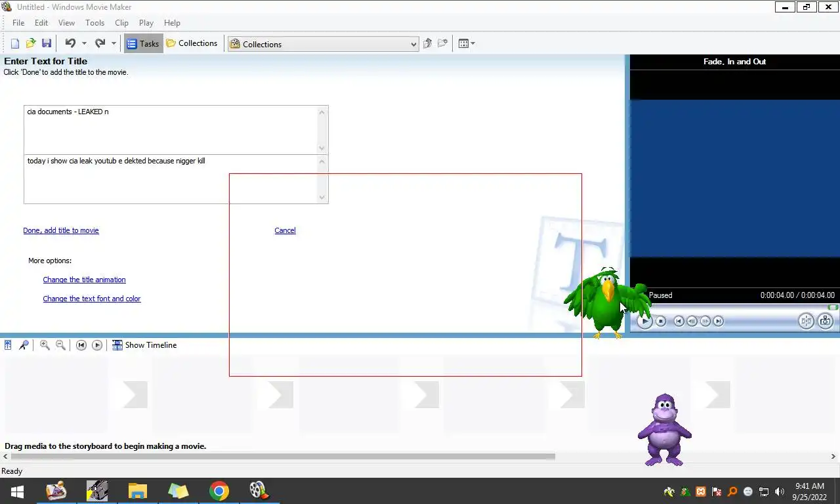The image size is (840, 504).
Task: Open the Tools menu
Action: pos(95,22)
